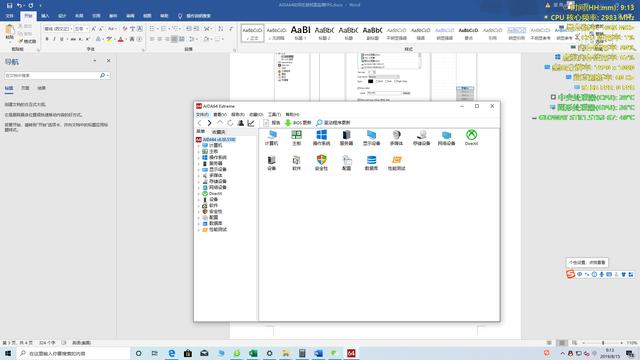
Task: Open the File (文件) menu in AIDA64
Action: [202, 114]
